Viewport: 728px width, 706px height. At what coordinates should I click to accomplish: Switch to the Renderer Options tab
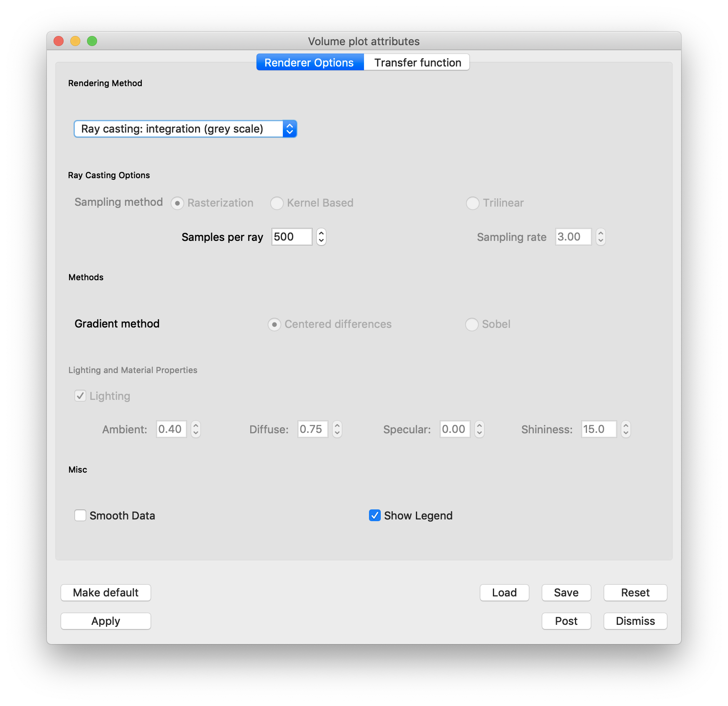click(310, 62)
